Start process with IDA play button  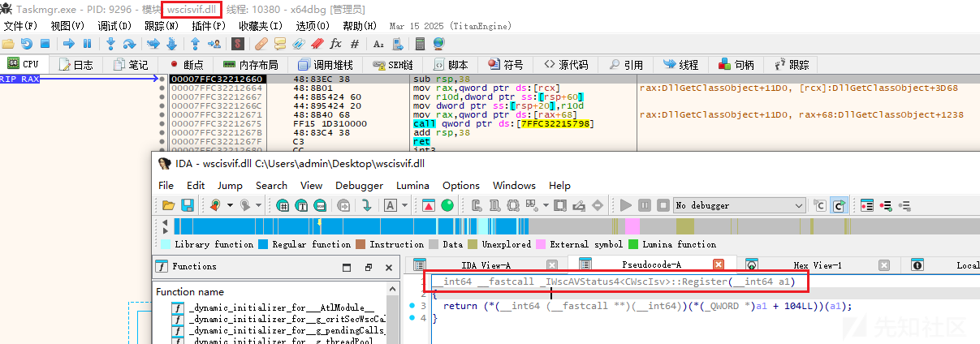tap(625, 205)
